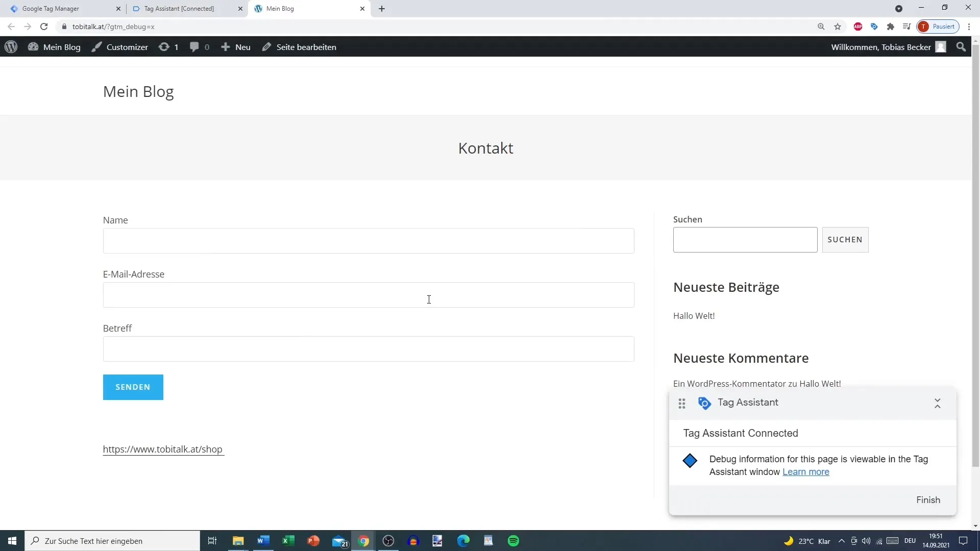980x551 pixels.
Task: Submit the form with SENDEN
Action: tap(133, 387)
